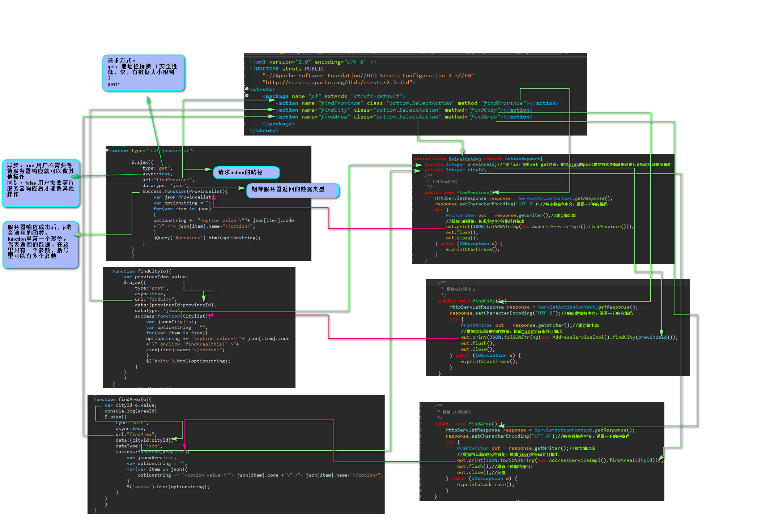Click the findArea action name in struts XML
Screen dimensions: 766x532
[335, 117]
